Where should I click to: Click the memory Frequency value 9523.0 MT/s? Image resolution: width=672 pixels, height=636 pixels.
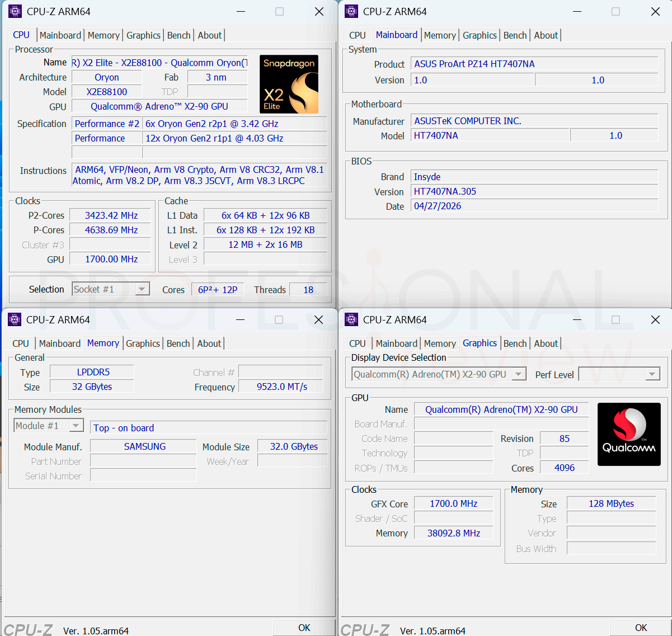click(281, 387)
